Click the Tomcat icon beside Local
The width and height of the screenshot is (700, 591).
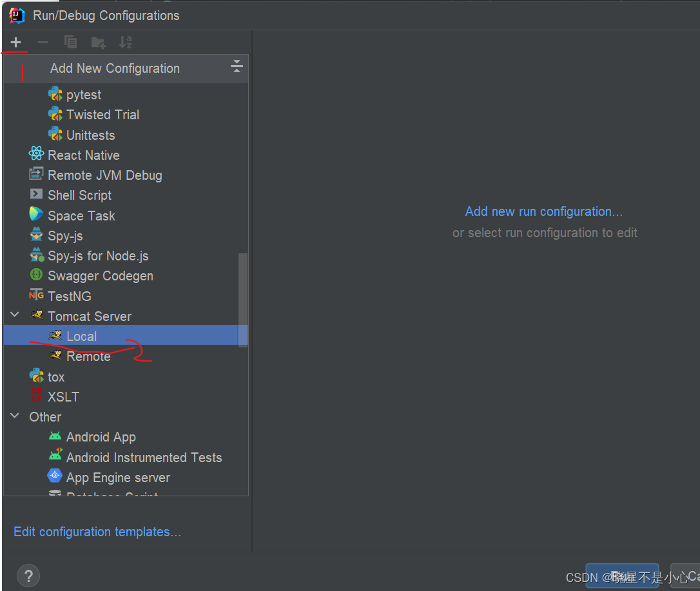[55, 335]
